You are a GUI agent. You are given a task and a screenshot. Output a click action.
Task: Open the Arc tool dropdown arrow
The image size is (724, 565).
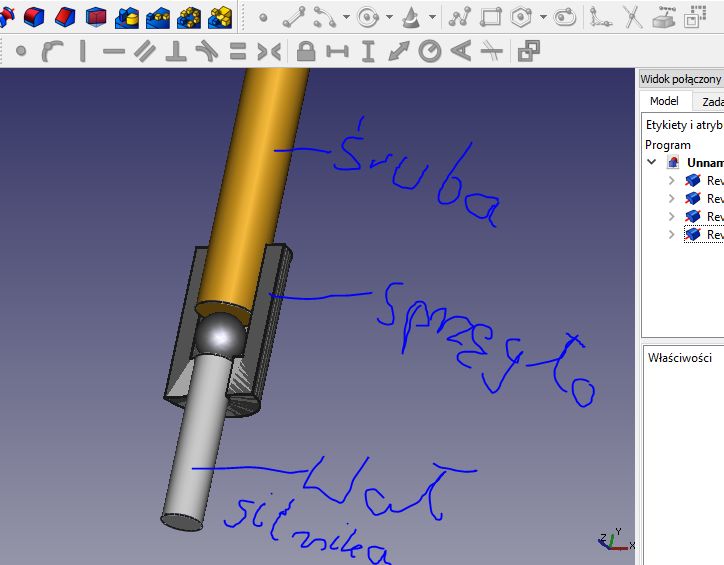pos(346,17)
